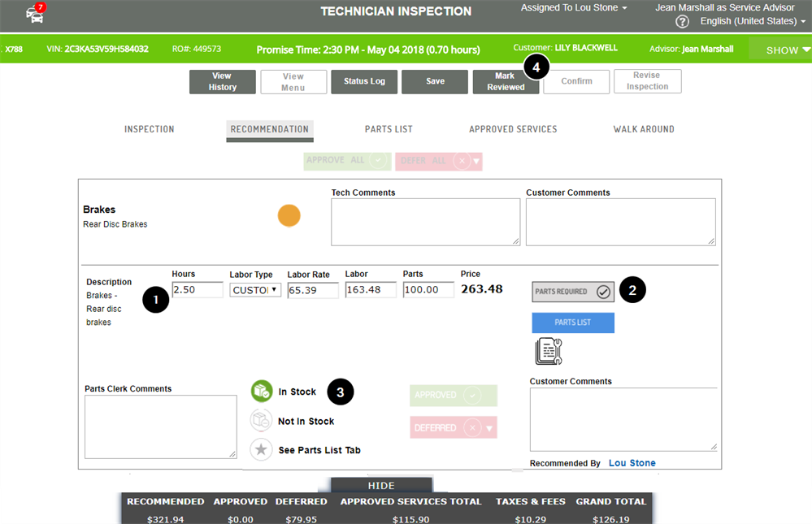812x524 pixels.
Task: Expand the English (United States) language selector
Action: [749, 21]
